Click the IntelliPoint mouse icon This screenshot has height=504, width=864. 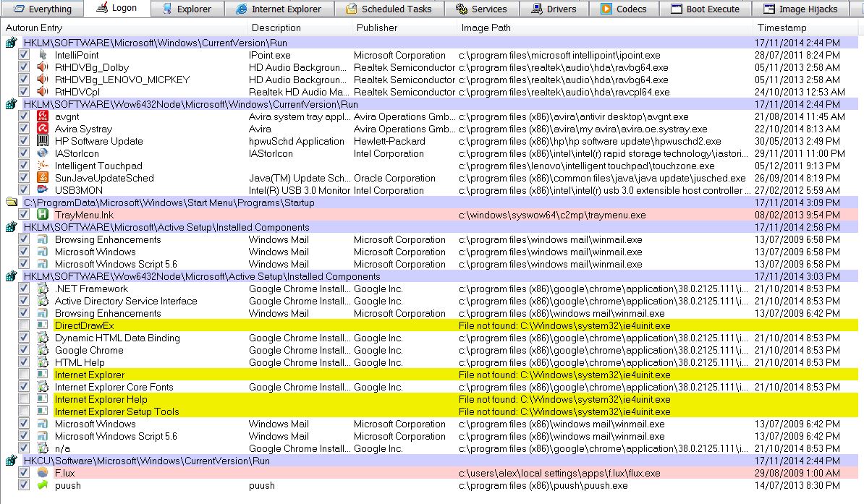(43, 55)
